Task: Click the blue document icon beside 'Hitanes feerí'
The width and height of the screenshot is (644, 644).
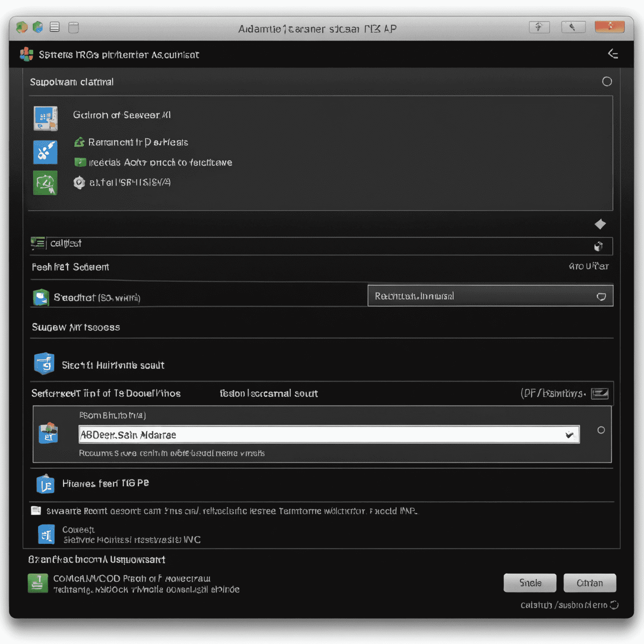Action: [45, 484]
